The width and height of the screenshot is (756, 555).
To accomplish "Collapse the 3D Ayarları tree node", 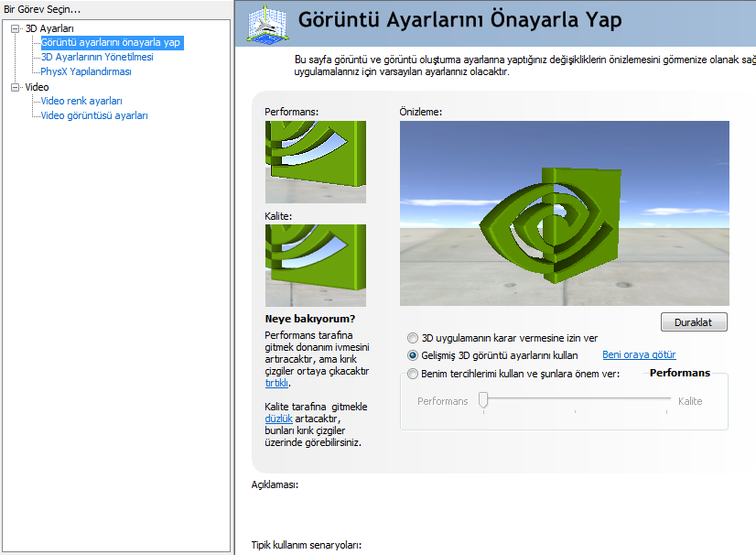I will coord(15,29).
